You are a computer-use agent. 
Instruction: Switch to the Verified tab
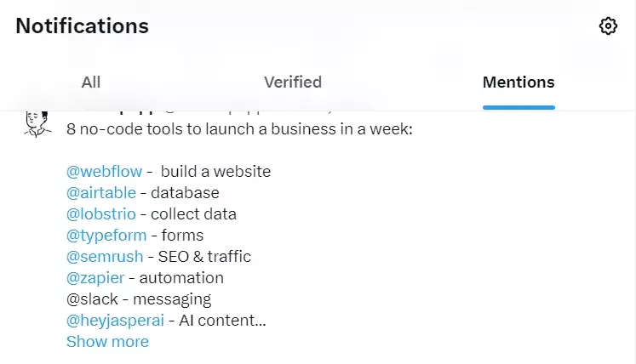293,82
